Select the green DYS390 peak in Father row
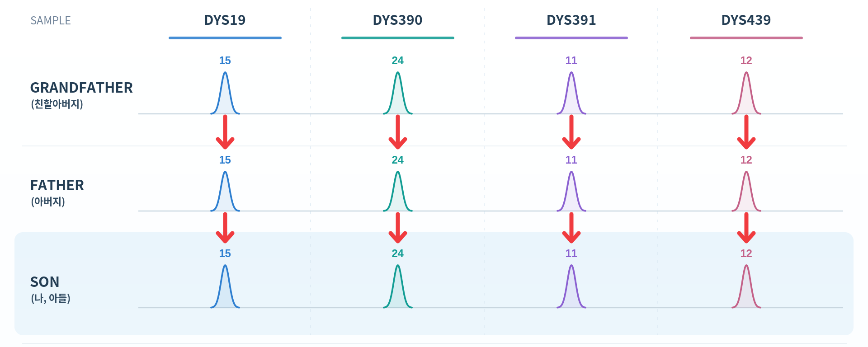 click(398, 192)
